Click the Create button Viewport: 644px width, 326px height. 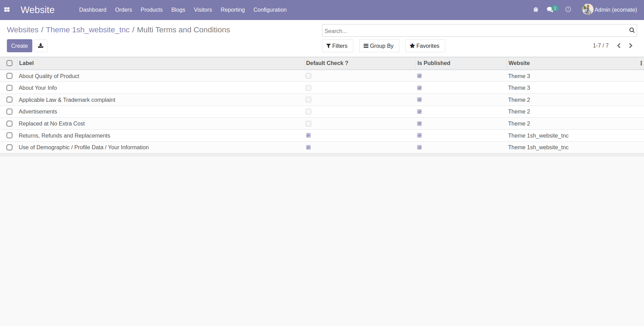(20, 46)
